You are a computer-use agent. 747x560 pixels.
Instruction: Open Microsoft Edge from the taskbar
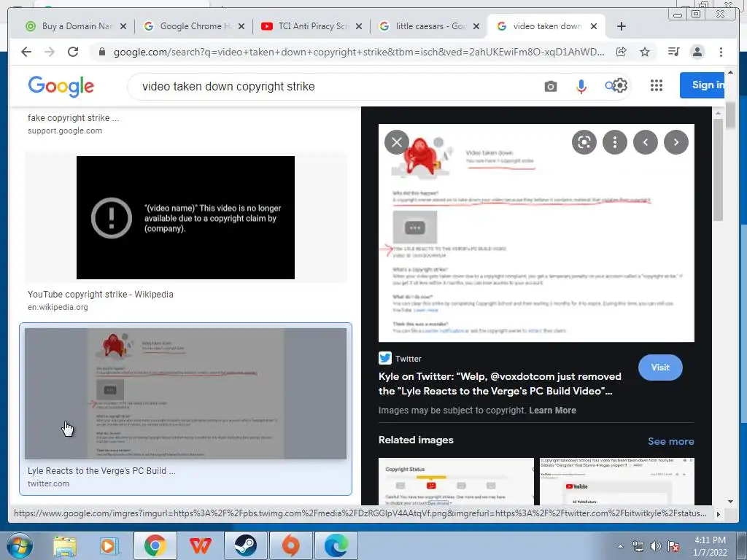(x=336, y=545)
